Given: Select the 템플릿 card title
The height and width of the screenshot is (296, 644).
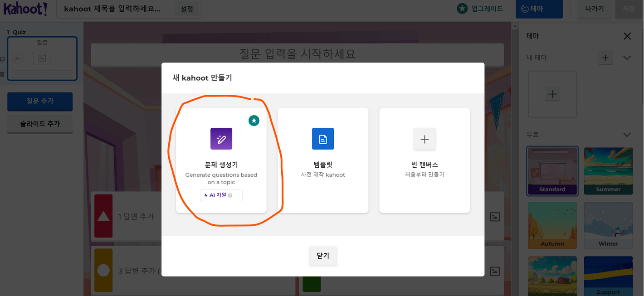Looking at the screenshot, I should 323,165.
